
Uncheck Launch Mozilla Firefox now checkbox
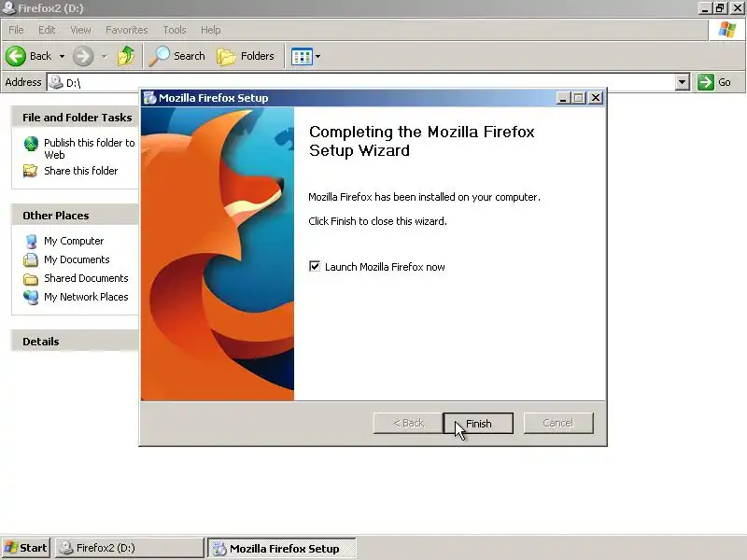point(315,266)
